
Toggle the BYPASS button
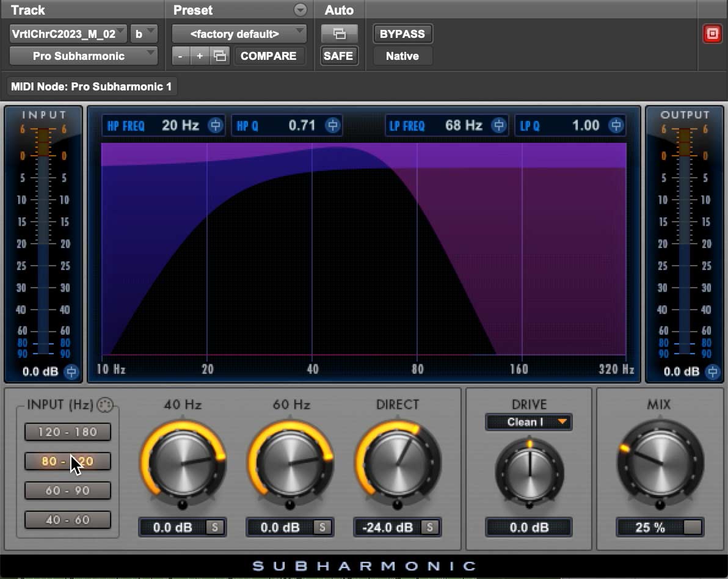(x=402, y=34)
